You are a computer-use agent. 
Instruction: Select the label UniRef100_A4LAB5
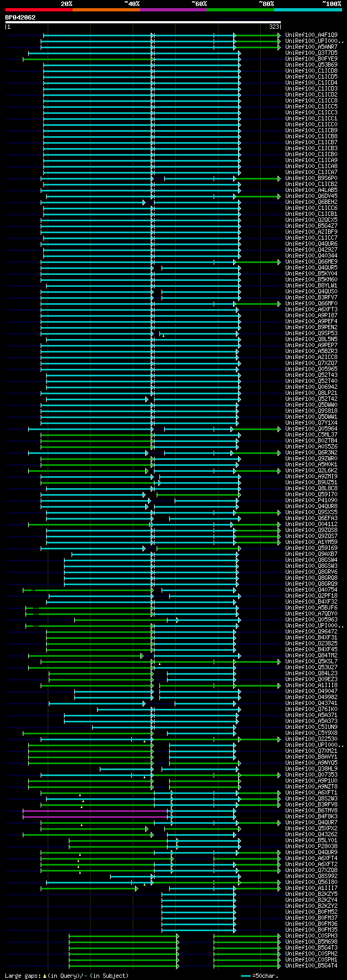coord(311,190)
